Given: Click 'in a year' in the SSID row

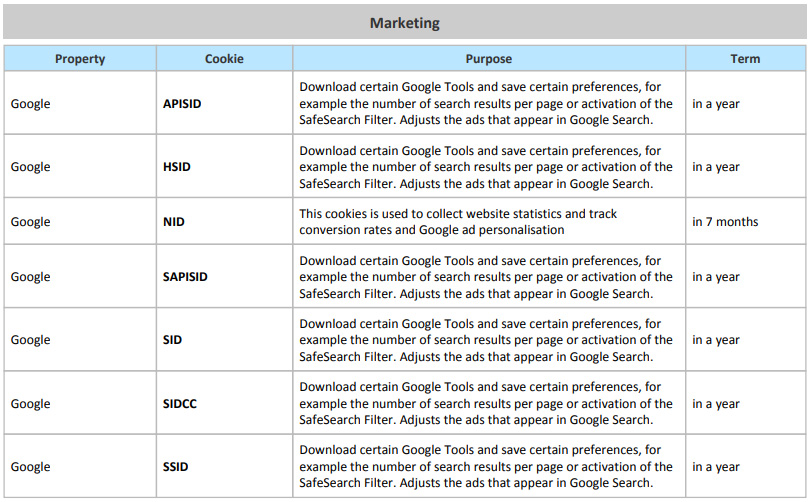Looking at the screenshot, I should point(716,467).
